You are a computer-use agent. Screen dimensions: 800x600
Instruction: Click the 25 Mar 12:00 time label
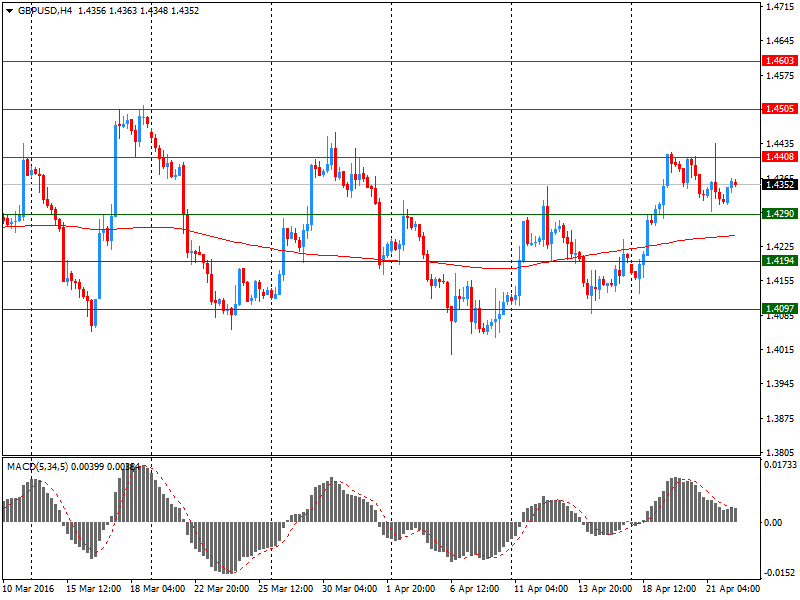tap(286, 589)
